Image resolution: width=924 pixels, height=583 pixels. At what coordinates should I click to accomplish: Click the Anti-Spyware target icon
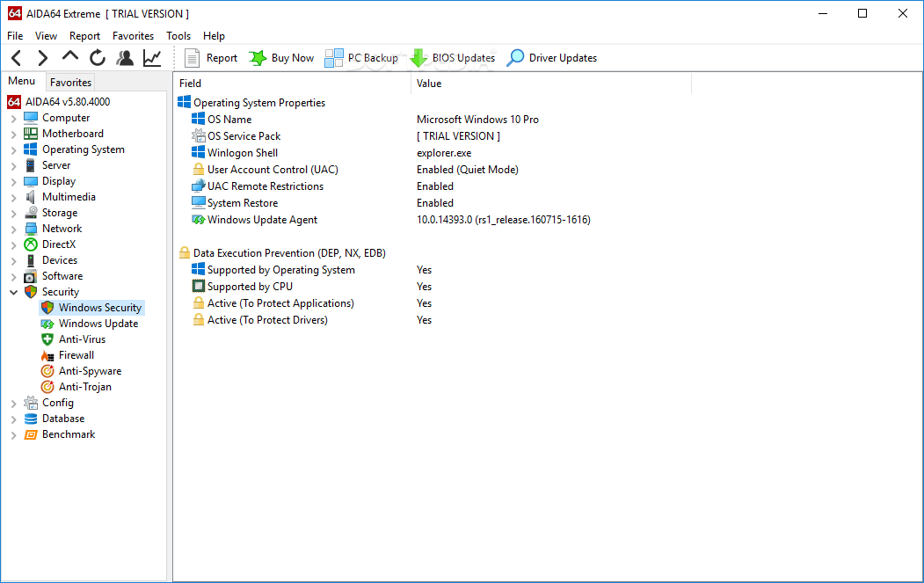(47, 371)
